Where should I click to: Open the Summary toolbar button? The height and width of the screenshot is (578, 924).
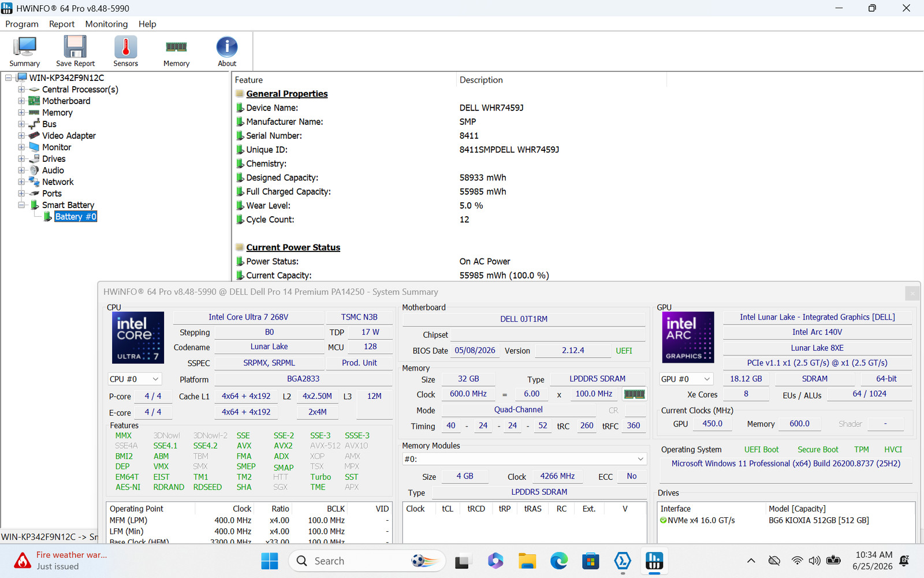[24, 51]
